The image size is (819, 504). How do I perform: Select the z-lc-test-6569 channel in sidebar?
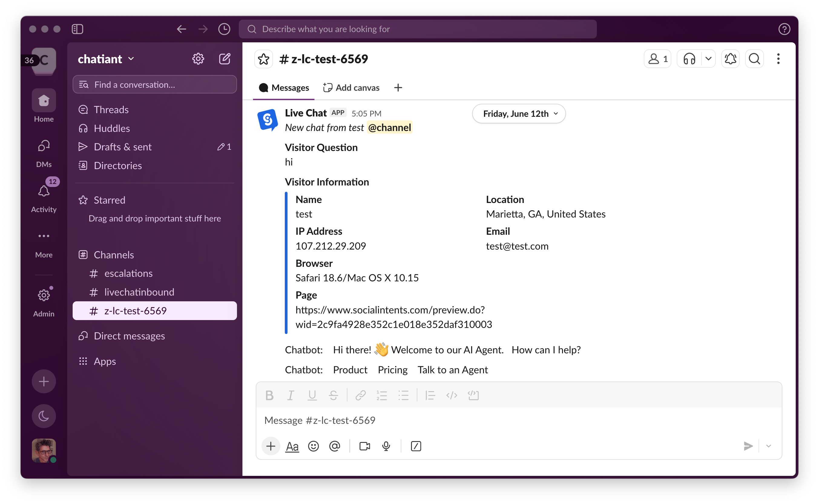tap(155, 311)
